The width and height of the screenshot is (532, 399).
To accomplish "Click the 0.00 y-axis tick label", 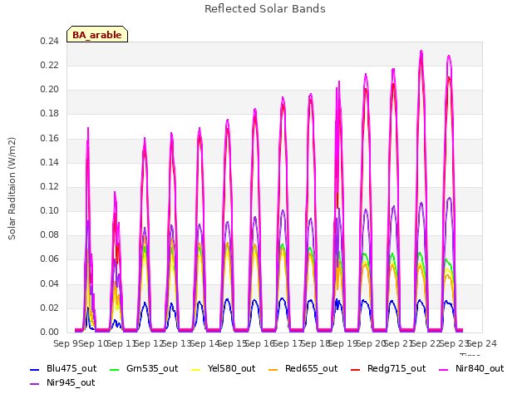I will [49, 332].
